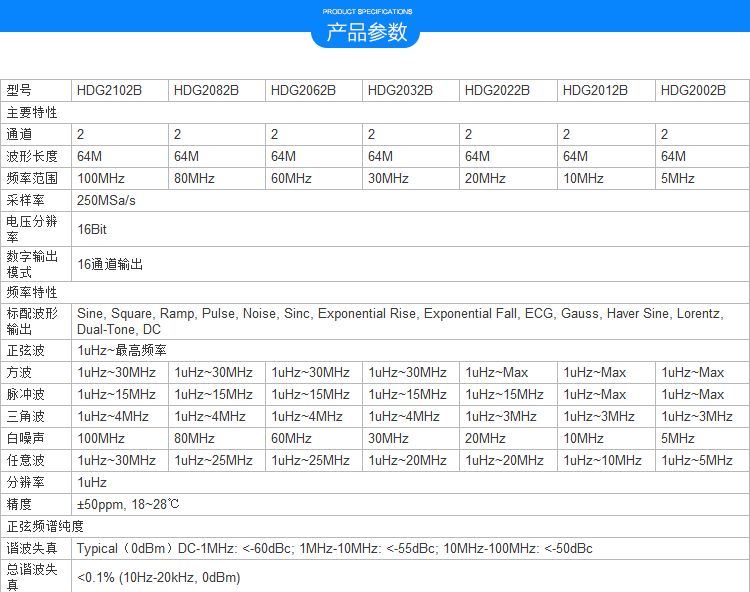Click the HDG2022B model header cell
Viewport: 750px width, 592px height.
coord(497,90)
